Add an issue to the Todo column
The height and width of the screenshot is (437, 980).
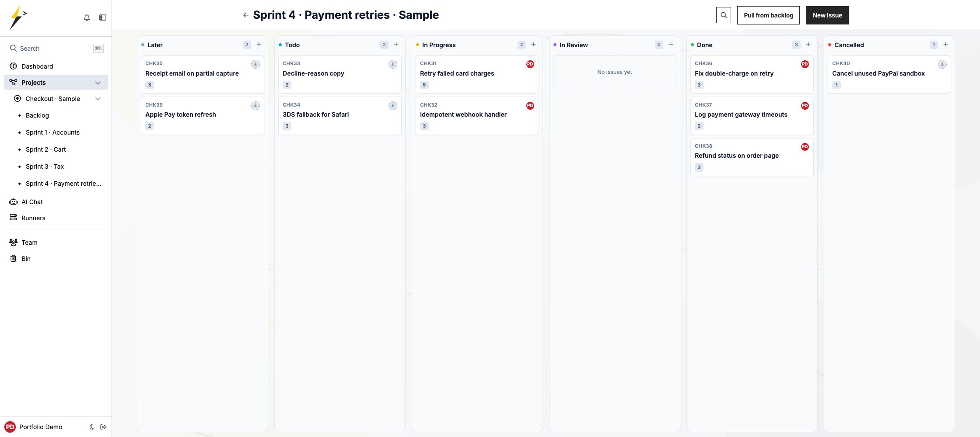(x=396, y=45)
